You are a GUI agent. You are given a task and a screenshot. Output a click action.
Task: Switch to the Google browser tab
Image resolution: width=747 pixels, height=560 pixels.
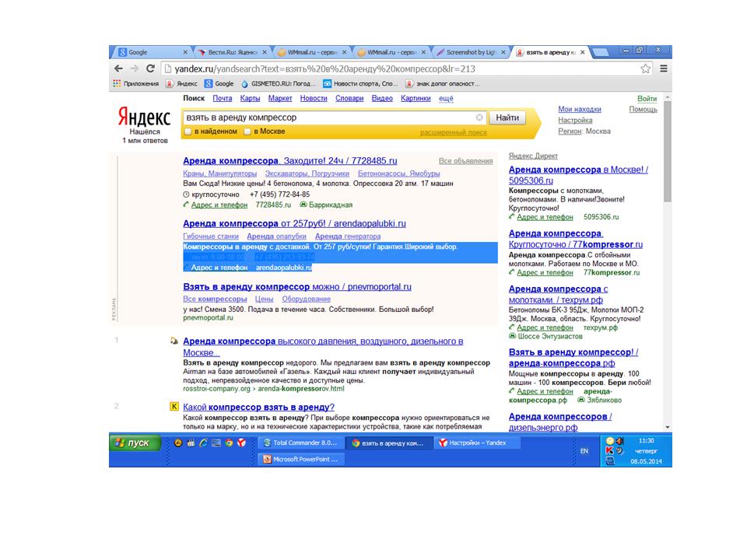(150, 52)
